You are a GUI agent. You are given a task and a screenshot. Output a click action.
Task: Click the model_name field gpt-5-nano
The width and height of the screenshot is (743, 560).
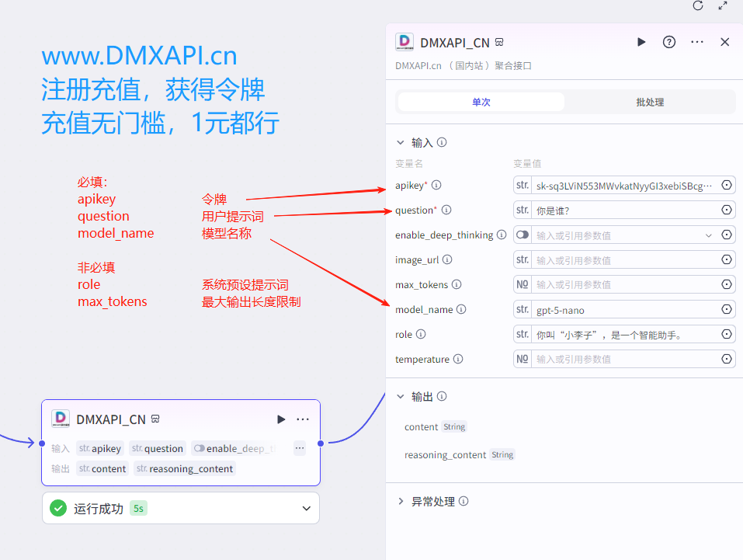click(623, 310)
